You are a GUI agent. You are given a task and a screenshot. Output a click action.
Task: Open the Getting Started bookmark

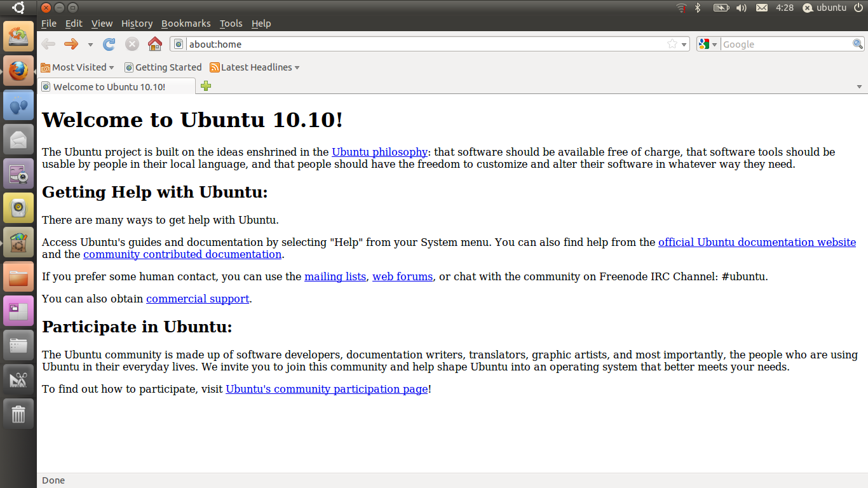tap(163, 67)
